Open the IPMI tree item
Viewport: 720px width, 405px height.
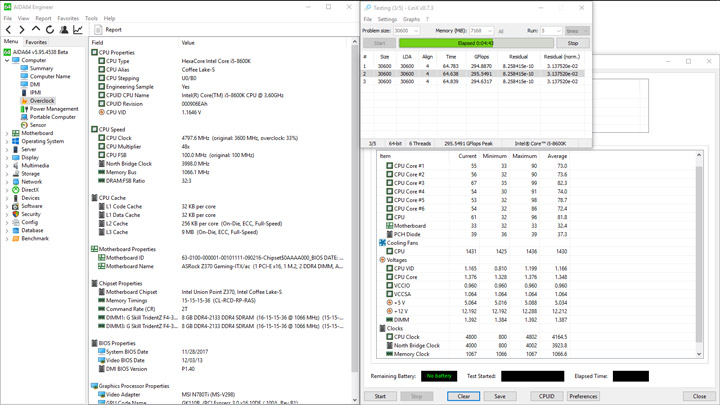(35, 92)
